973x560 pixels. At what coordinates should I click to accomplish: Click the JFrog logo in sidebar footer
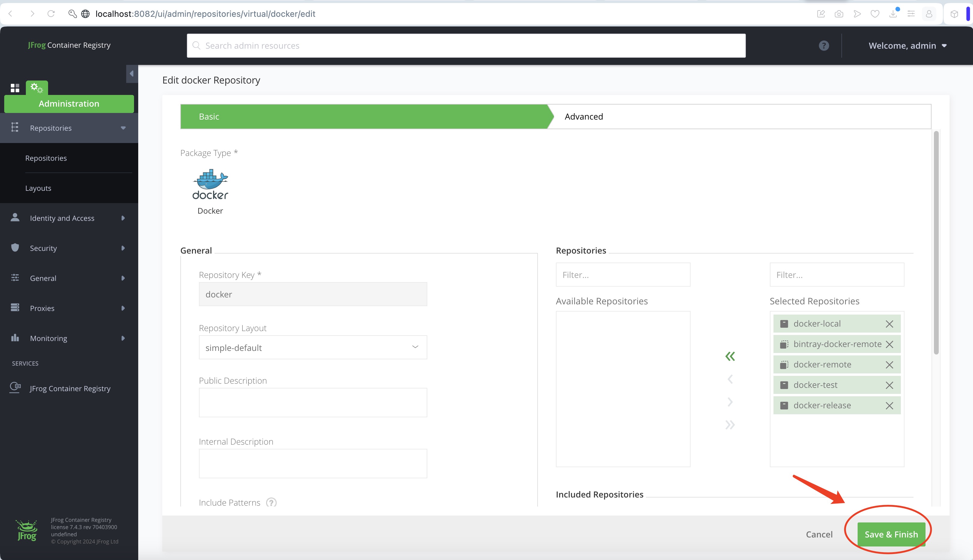point(26,530)
